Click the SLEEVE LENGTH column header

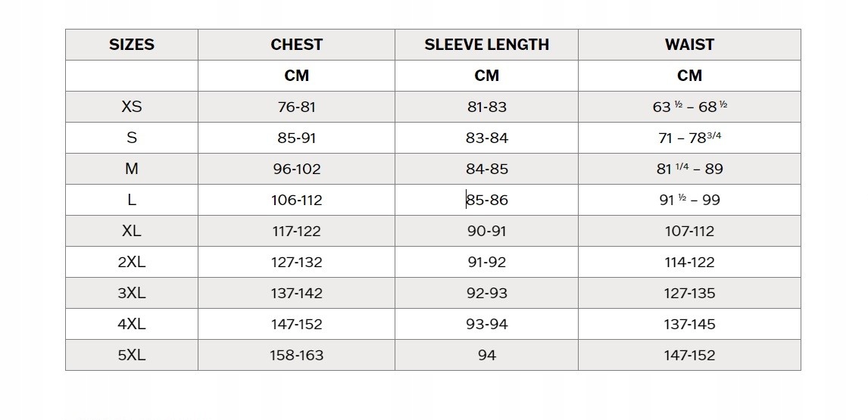click(x=486, y=45)
